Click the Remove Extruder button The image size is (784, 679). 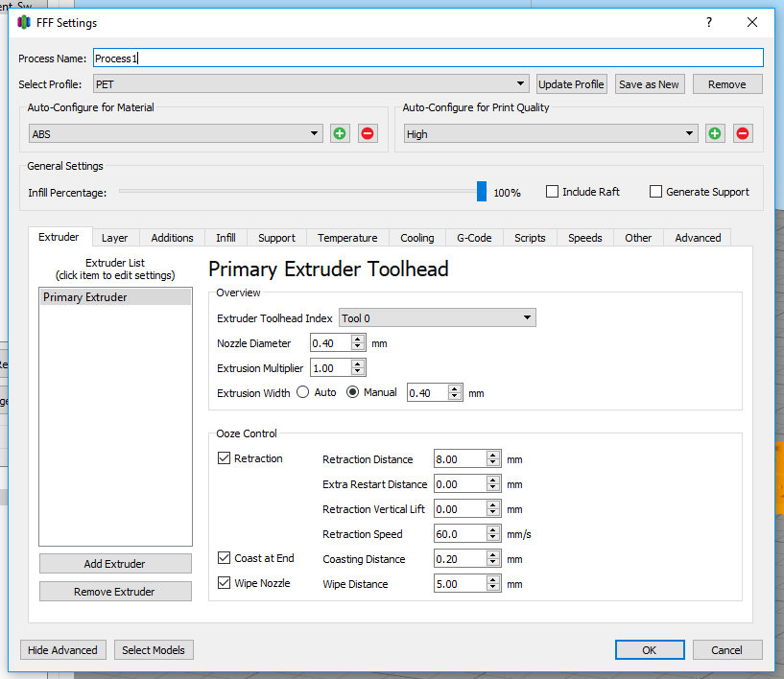(x=115, y=592)
